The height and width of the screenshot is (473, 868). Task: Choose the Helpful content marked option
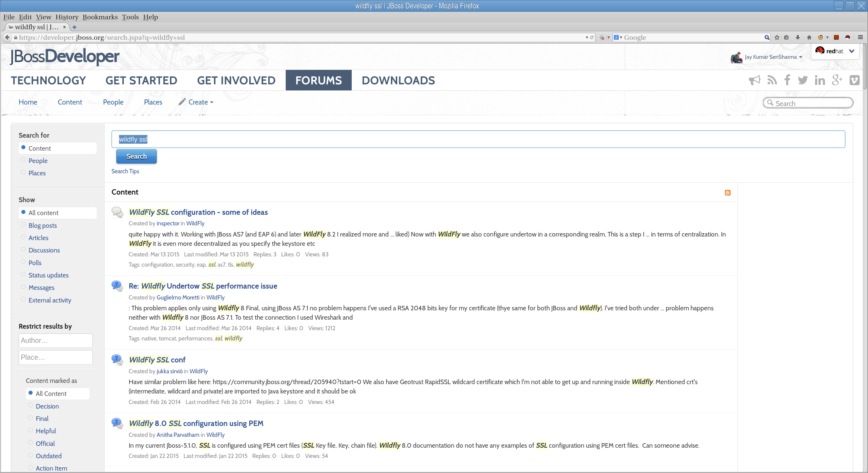tap(31, 431)
